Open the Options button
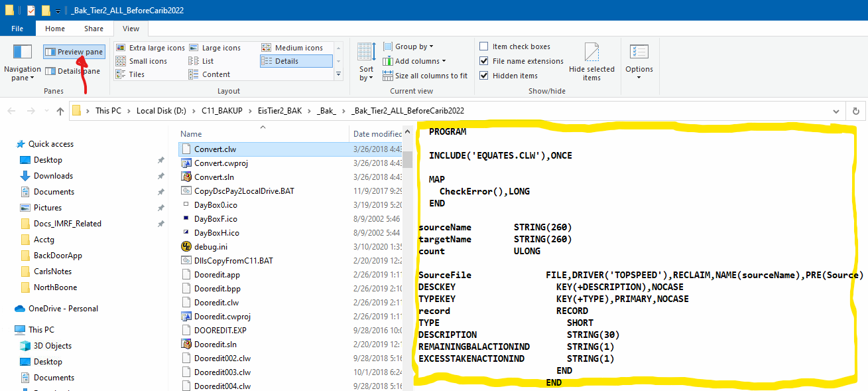This screenshot has width=868, height=391. (x=639, y=61)
